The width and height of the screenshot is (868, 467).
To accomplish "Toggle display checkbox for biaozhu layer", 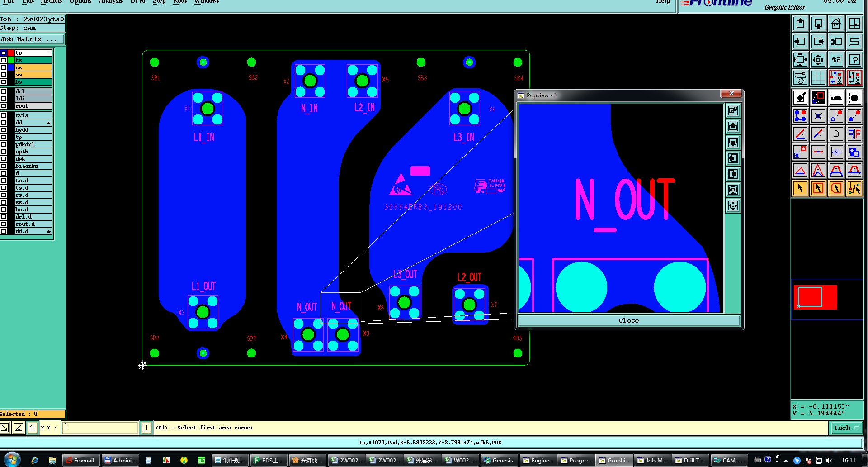I will 4,166.
